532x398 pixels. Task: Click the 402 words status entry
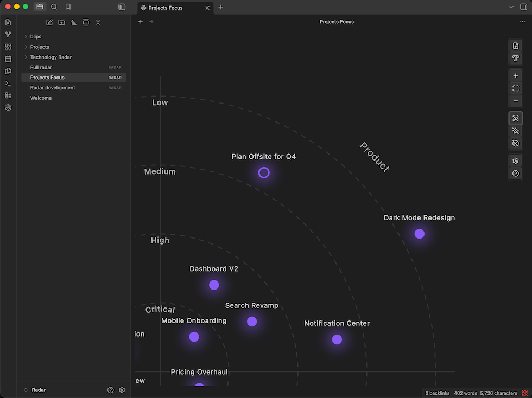click(466, 393)
